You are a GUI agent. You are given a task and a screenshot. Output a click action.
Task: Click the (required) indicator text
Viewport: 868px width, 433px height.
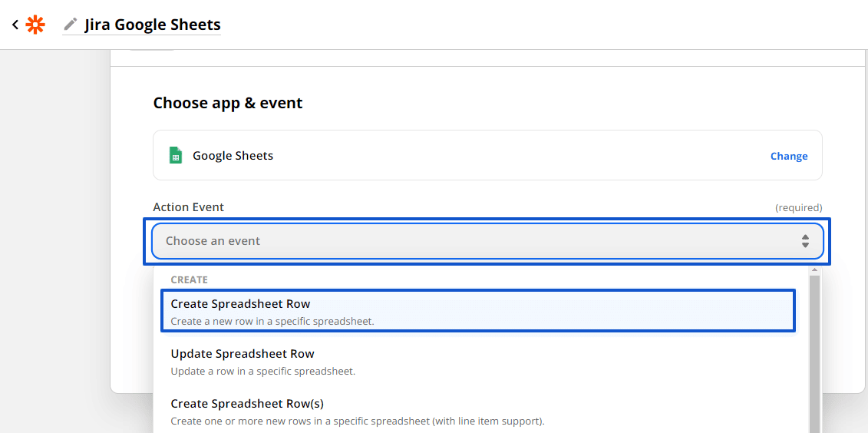799,207
